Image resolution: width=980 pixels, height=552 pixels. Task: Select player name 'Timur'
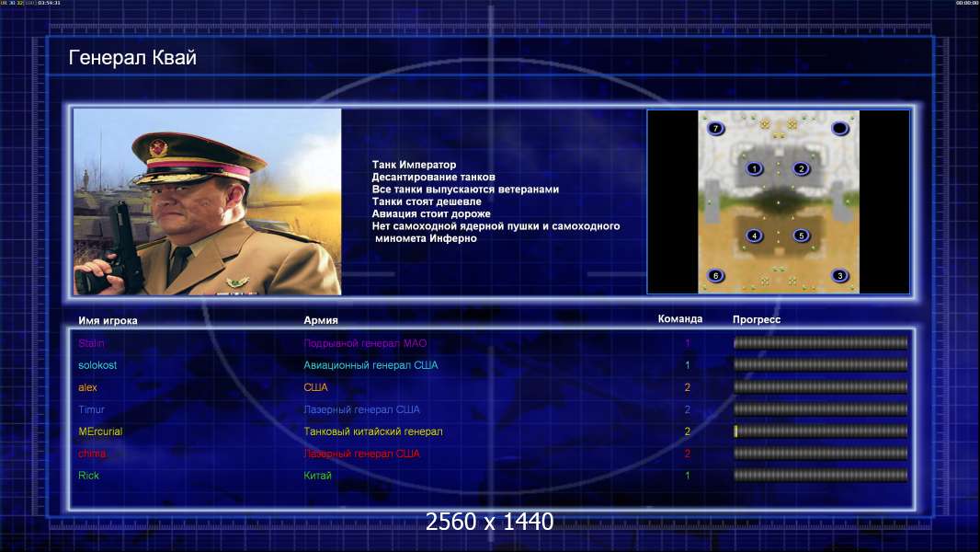[91, 409]
